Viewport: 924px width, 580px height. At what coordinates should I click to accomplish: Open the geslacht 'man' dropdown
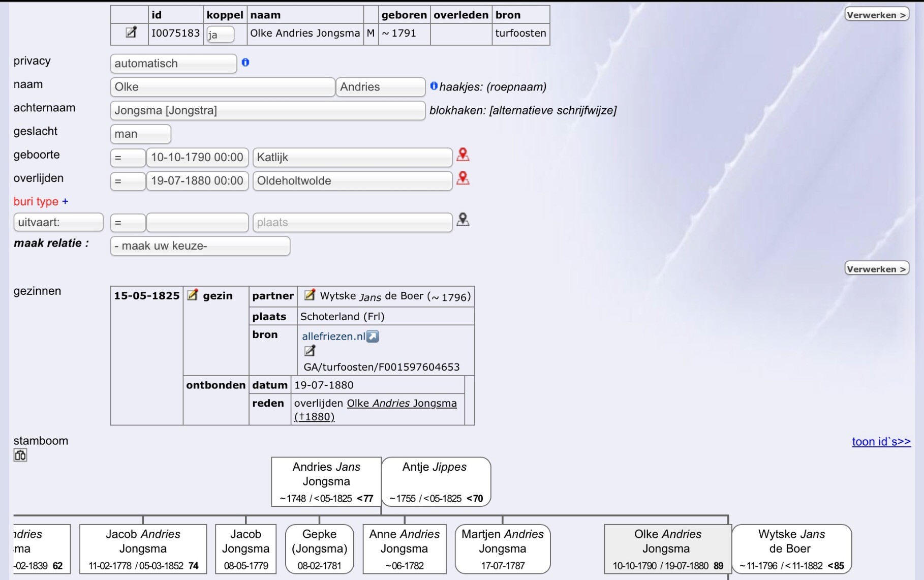click(140, 134)
